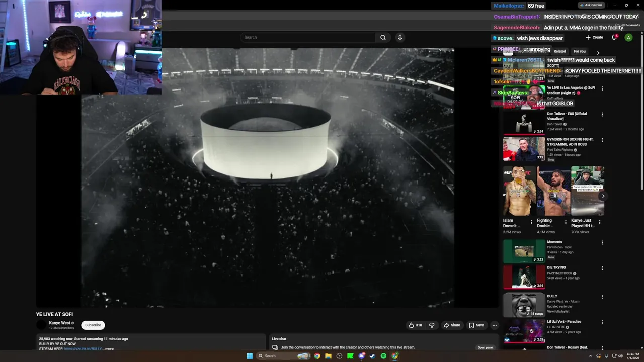Click View full playlist under BULLY
This screenshot has width=644, height=362.
558,311
